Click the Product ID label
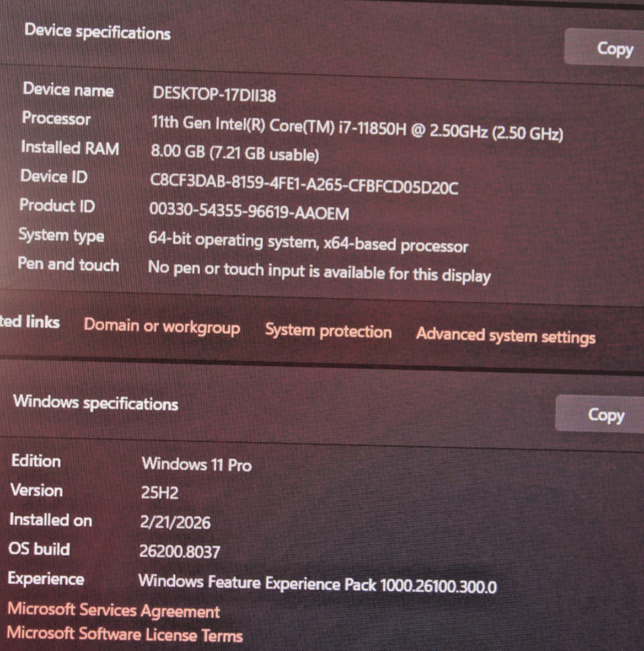The image size is (644, 651). (x=57, y=206)
